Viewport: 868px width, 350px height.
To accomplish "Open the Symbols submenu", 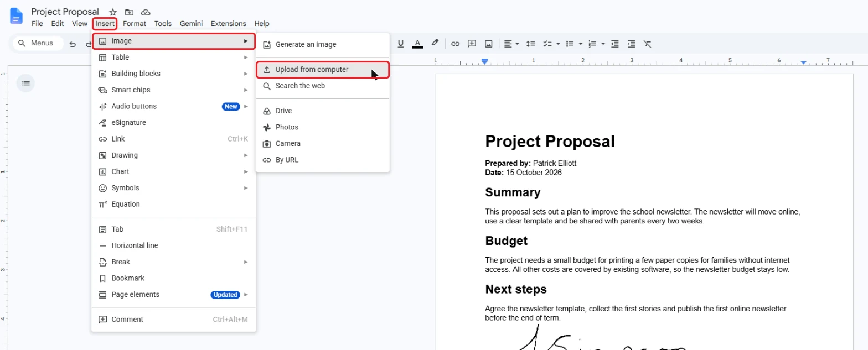I will click(x=174, y=188).
